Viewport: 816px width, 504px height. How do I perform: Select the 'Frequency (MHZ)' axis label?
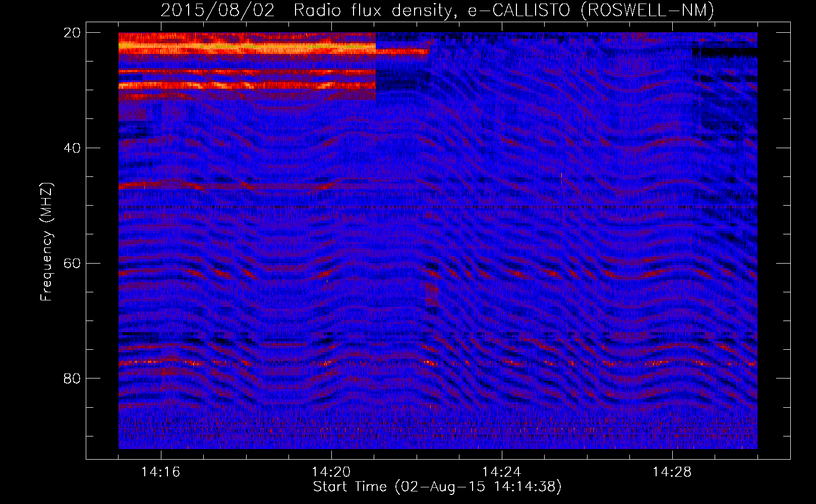coord(46,242)
